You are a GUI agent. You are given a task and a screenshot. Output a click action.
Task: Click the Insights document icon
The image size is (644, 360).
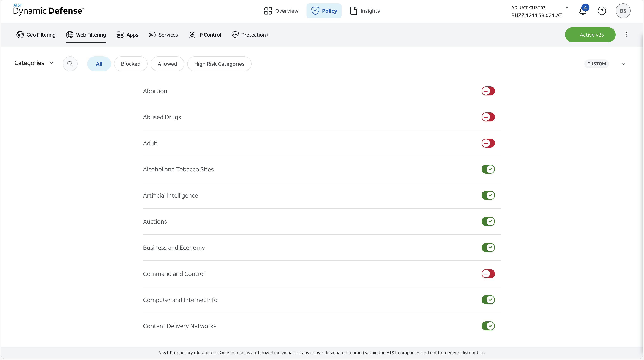tap(353, 11)
